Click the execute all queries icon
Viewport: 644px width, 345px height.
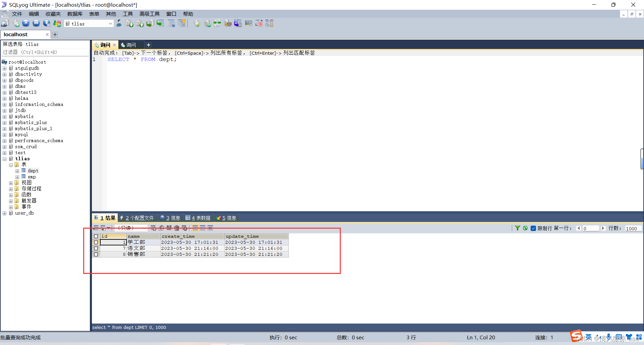(x=36, y=23)
